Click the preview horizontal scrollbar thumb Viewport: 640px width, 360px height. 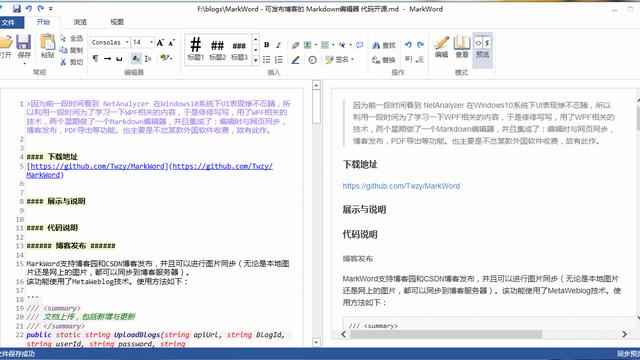446,334
